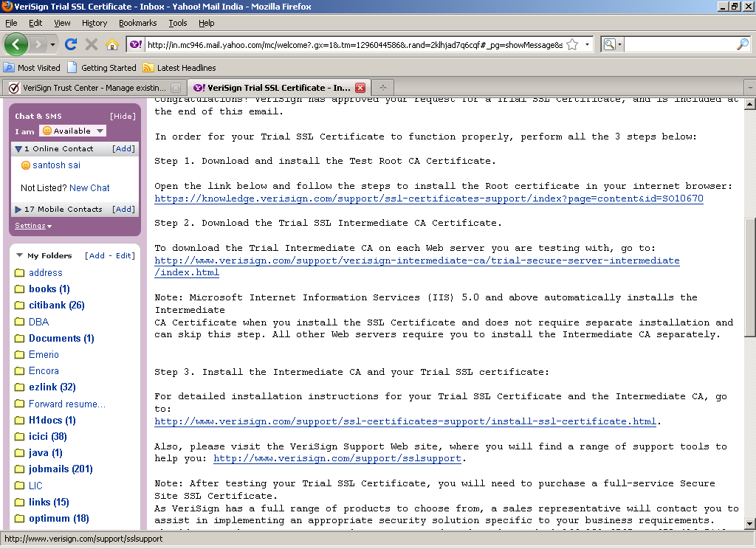Open a new tab with the plus button
This screenshot has width=756, height=549.
(x=383, y=88)
